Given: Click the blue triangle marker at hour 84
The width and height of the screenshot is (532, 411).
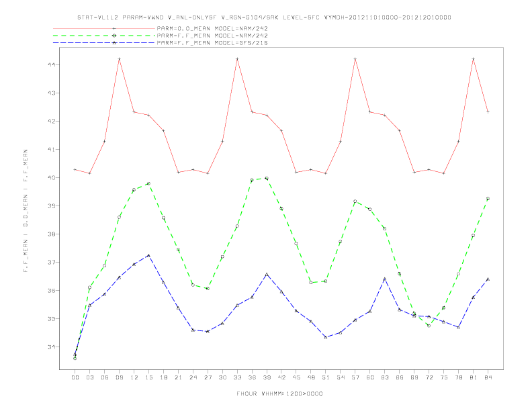Looking at the screenshot, I should (x=488, y=279).
